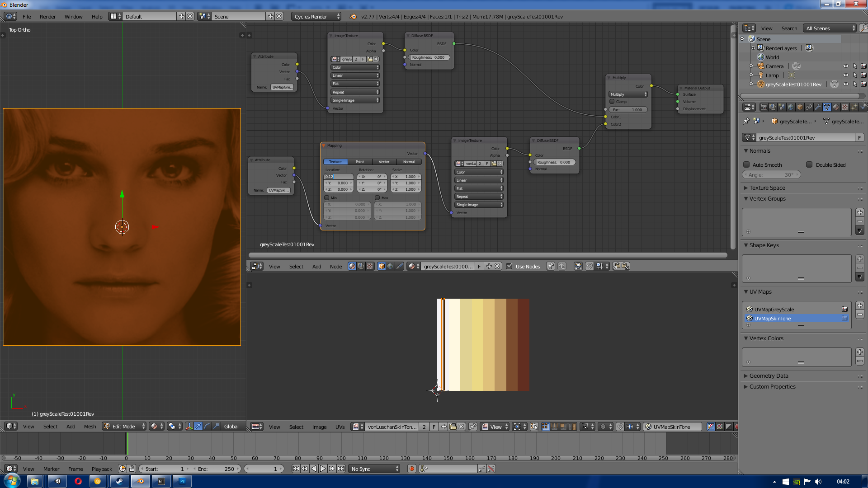Select Vector type button in Mapping node

click(x=384, y=162)
